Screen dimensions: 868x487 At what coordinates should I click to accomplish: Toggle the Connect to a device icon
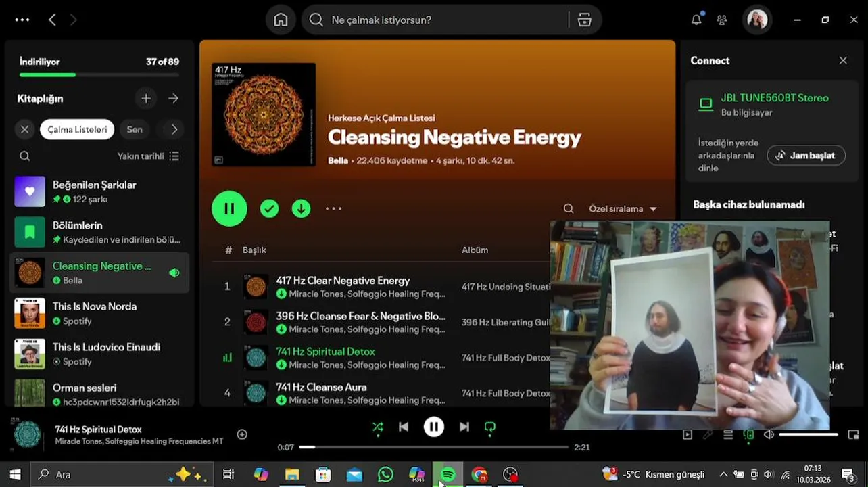pos(748,434)
